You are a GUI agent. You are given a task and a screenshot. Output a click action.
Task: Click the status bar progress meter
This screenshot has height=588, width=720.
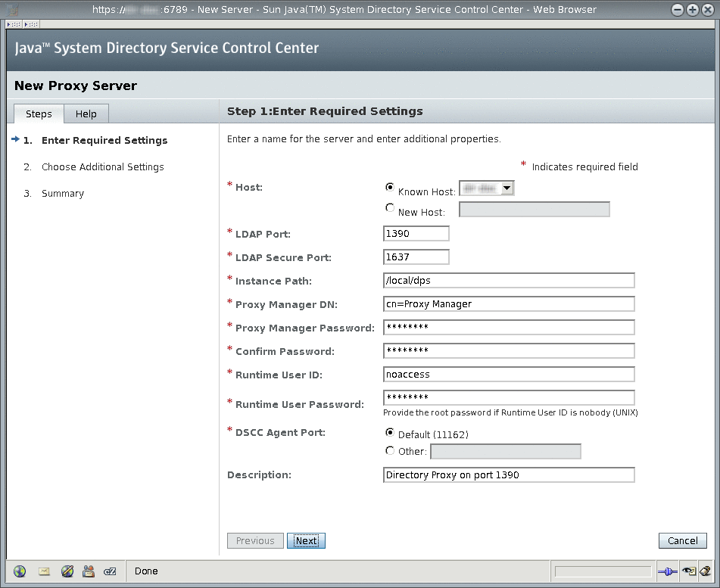[603, 571]
